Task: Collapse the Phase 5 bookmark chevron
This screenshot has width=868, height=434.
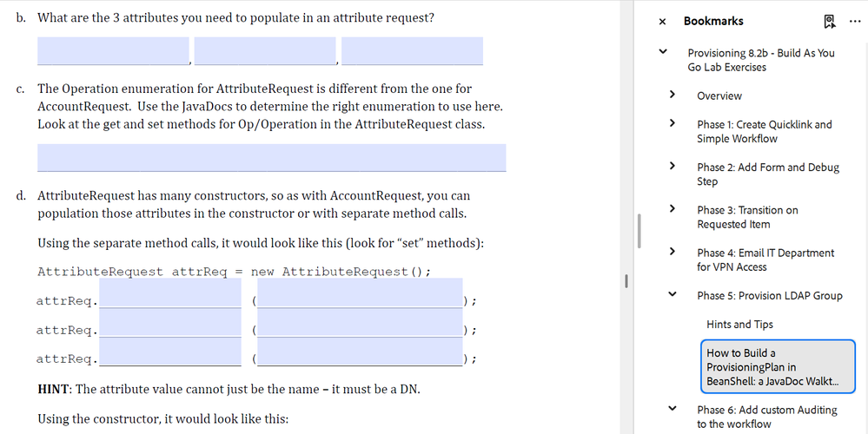Action: tap(672, 295)
